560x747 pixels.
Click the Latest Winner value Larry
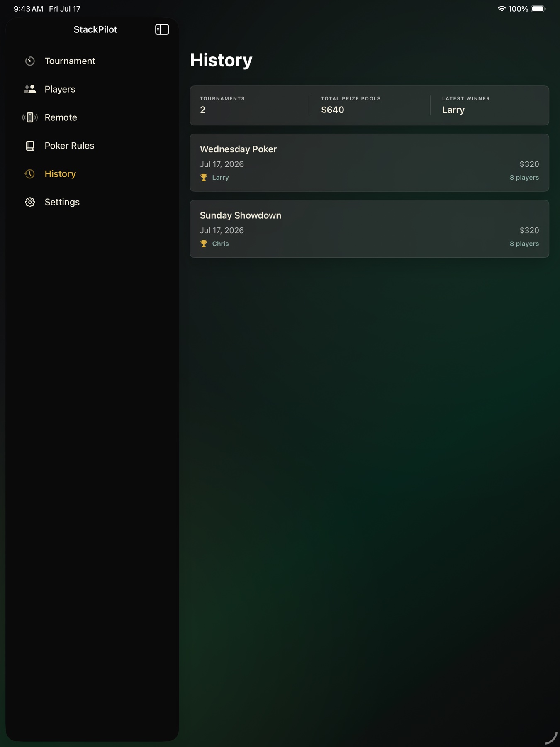point(453,110)
